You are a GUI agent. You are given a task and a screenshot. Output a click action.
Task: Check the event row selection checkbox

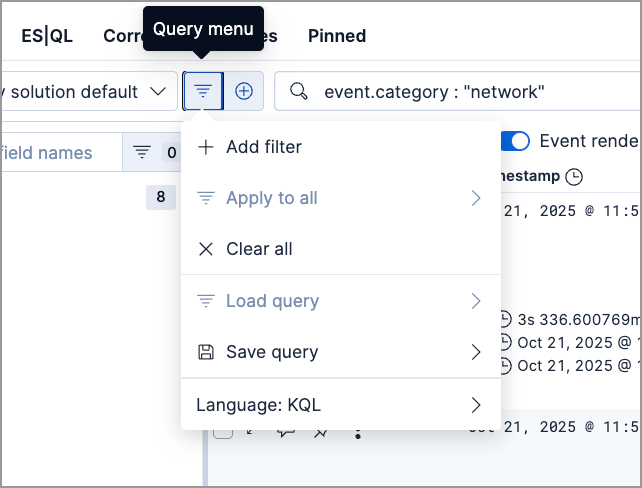point(224,432)
